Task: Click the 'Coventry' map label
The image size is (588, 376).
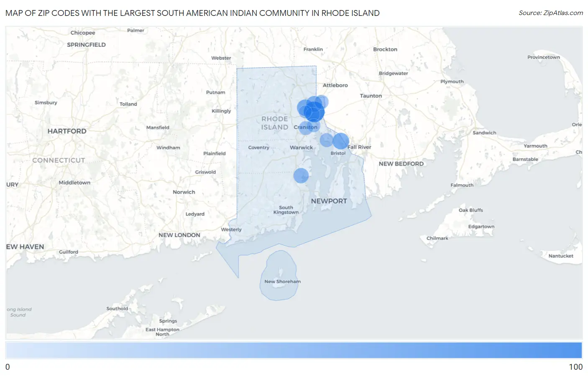Action: click(258, 148)
